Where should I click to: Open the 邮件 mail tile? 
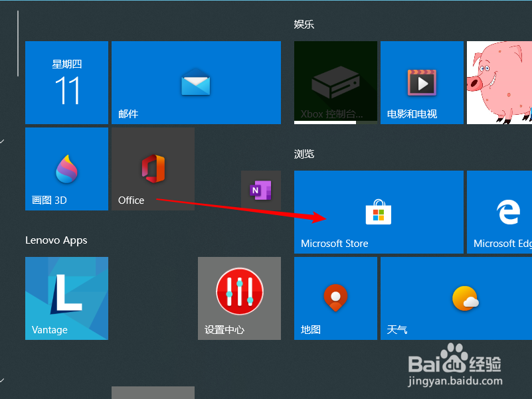click(x=196, y=82)
